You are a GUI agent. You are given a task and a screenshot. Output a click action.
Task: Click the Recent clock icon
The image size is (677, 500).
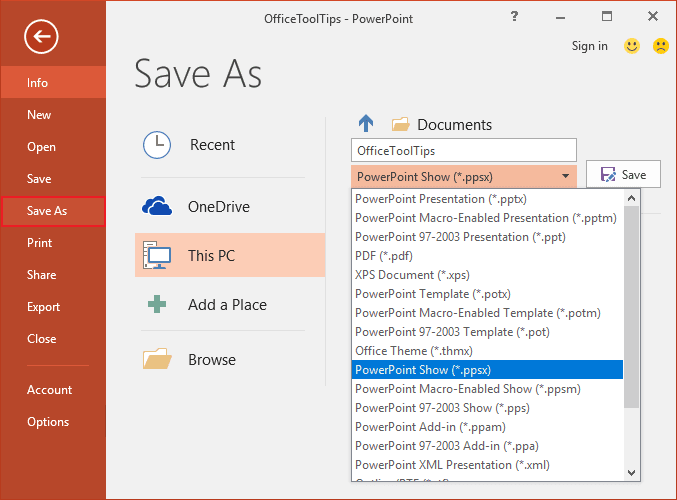point(157,145)
